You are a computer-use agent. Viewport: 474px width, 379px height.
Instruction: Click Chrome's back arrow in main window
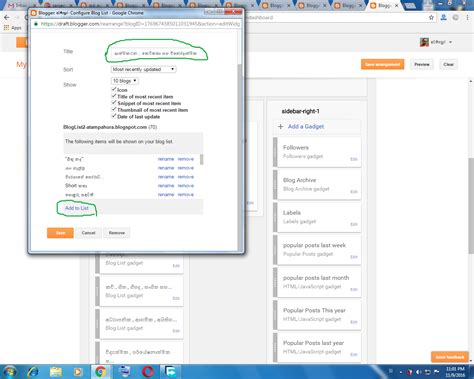[7, 17]
